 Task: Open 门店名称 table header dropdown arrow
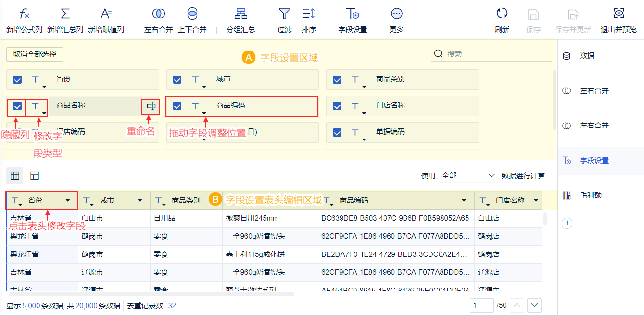coord(536,200)
